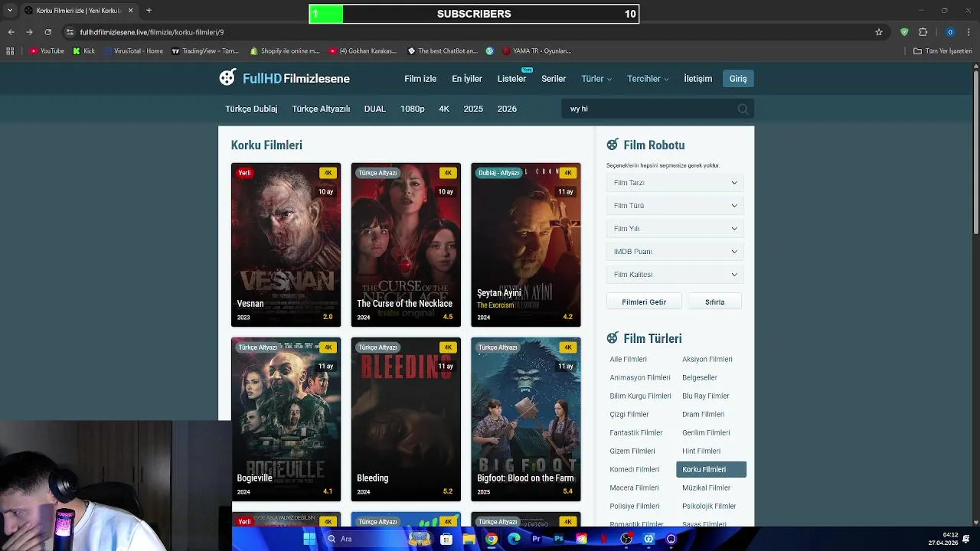
Task: Open the Windows Start button
Action: [x=309, y=539]
